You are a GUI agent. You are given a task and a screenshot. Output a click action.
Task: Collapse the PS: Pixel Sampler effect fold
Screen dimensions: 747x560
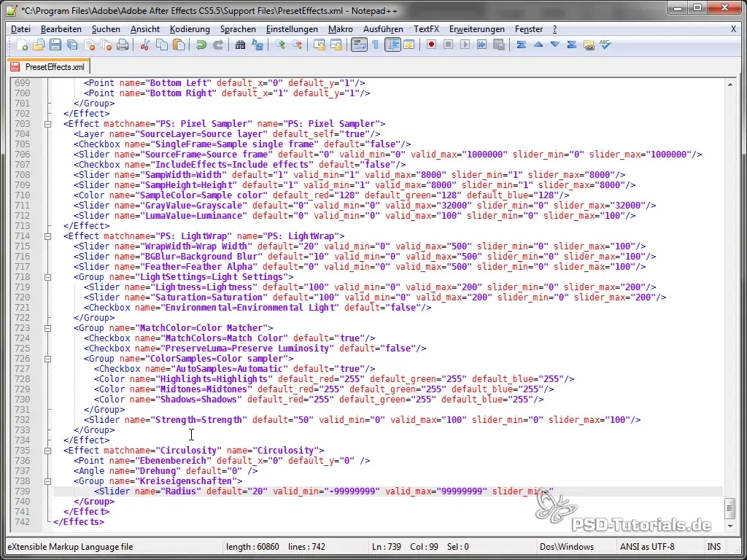coord(47,124)
